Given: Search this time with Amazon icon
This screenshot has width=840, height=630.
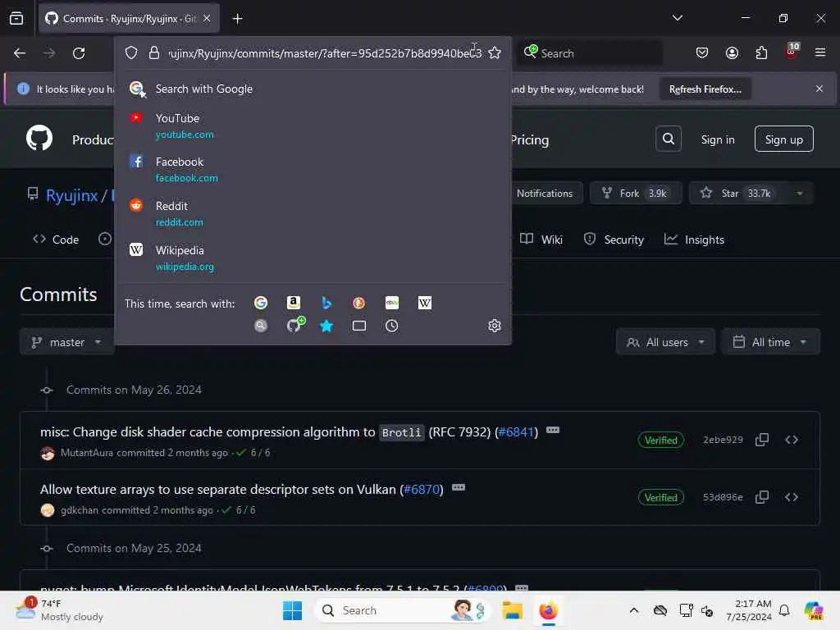Looking at the screenshot, I should click(x=294, y=304).
